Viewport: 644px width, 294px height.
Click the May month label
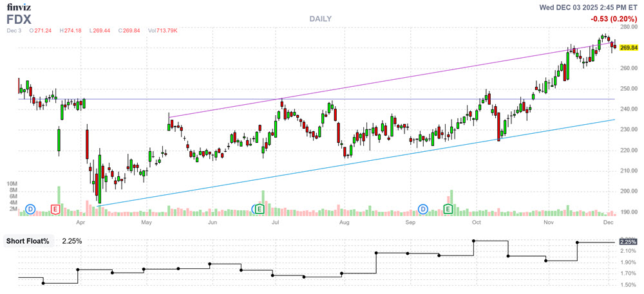[x=147, y=222]
